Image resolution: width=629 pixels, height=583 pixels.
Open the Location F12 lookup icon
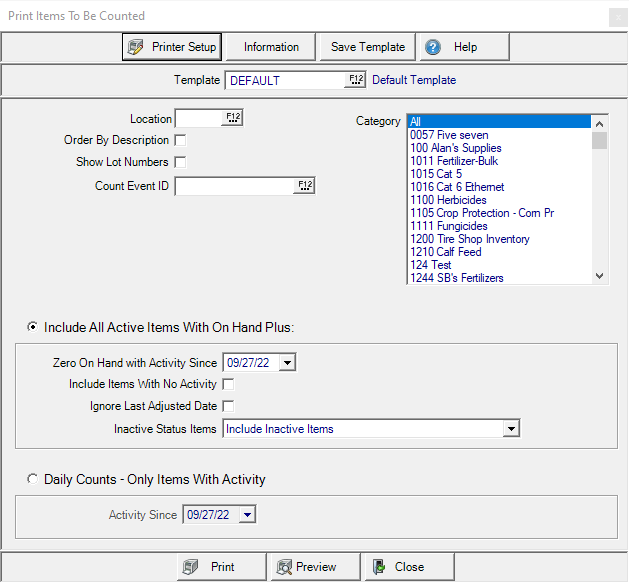pyautogui.click(x=233, y=118)
